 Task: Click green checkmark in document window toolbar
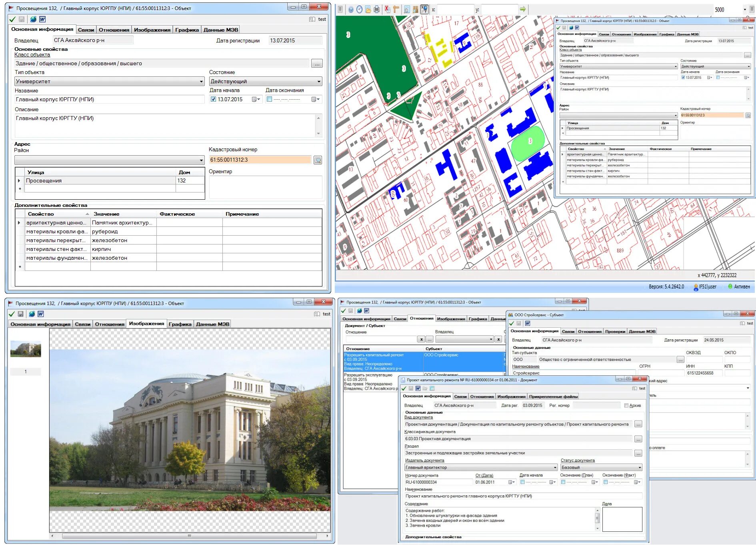coord(404,389)
